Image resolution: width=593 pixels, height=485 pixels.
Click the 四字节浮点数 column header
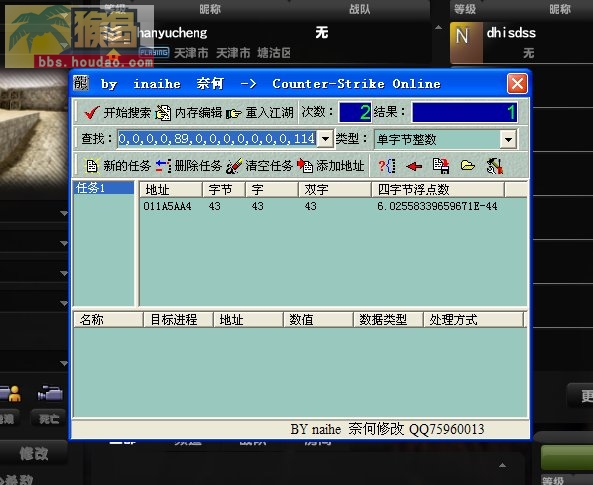[x=438, y=190]
